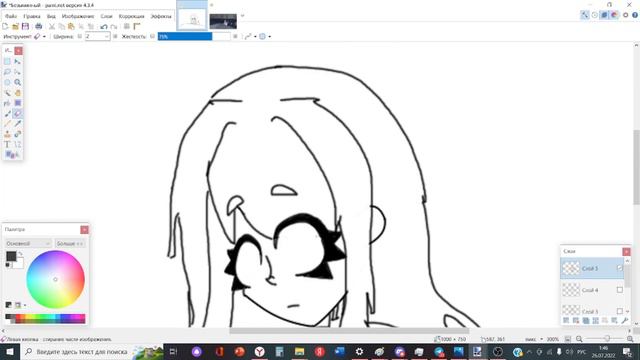Image resolution: width=640 pixels, height=360 pixels.
Task: Open the Основной color selector dropdown
Action: point(28,243)
